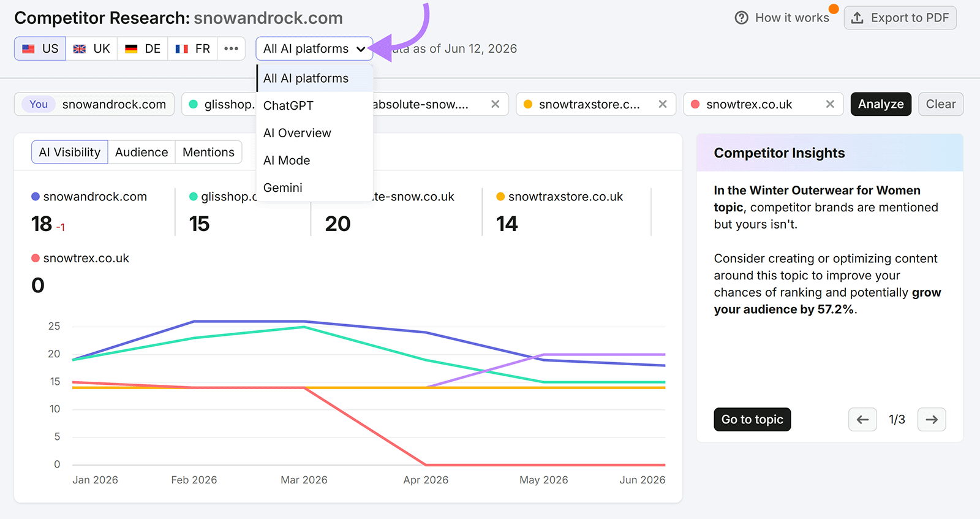Click the orange snowtraxstore.co.uk legend dot
980x519 pixels.
tap(500, 197)
